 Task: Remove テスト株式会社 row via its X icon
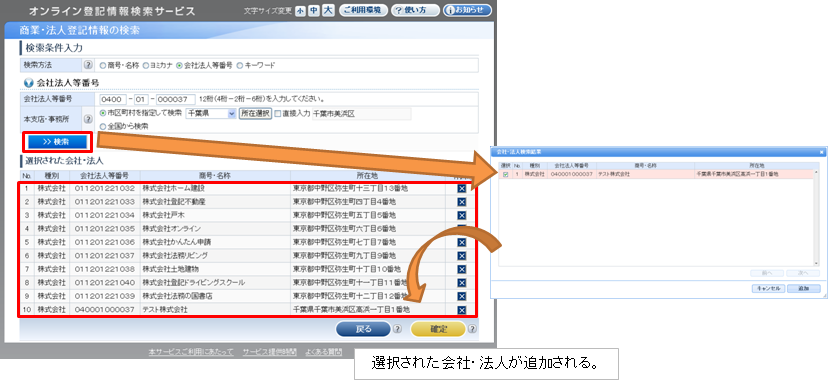coord(462,310)
